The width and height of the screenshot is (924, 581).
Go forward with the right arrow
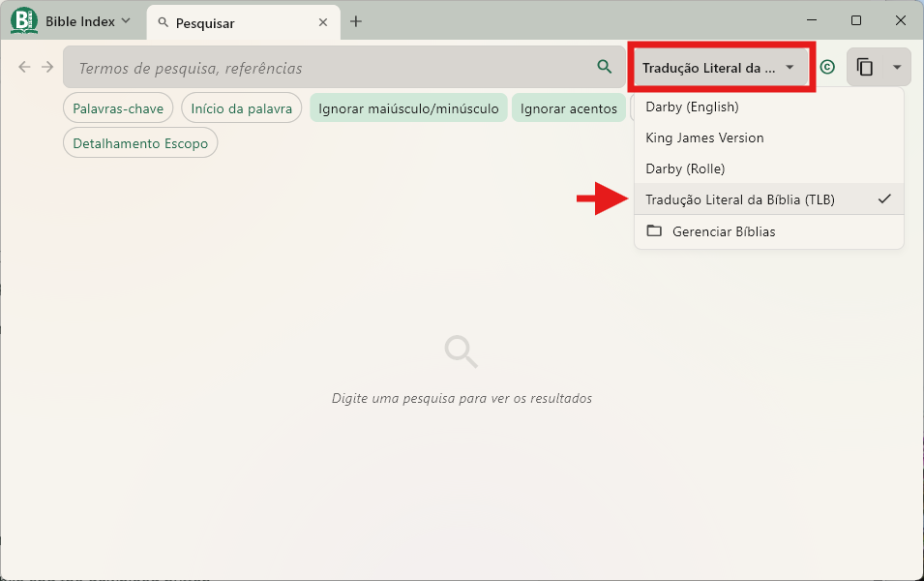point(47,67)
